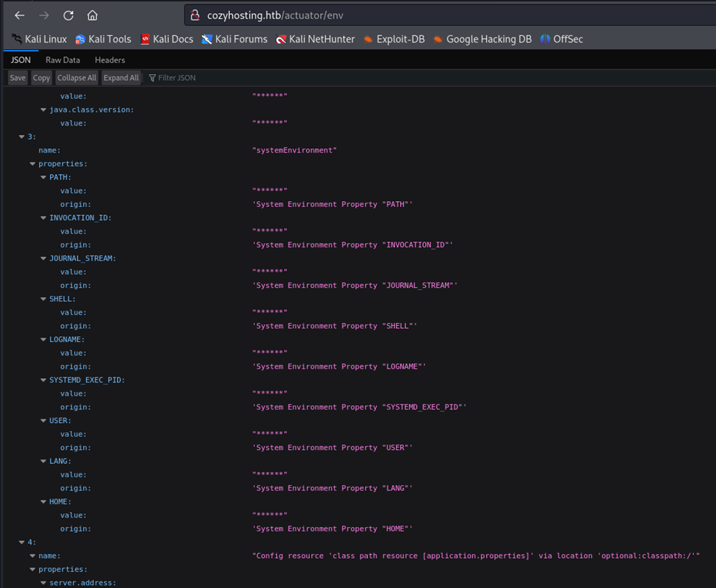This screenshot has height=588, width=716.
Task: Collapse the HOME node
Action: [43, 501]
